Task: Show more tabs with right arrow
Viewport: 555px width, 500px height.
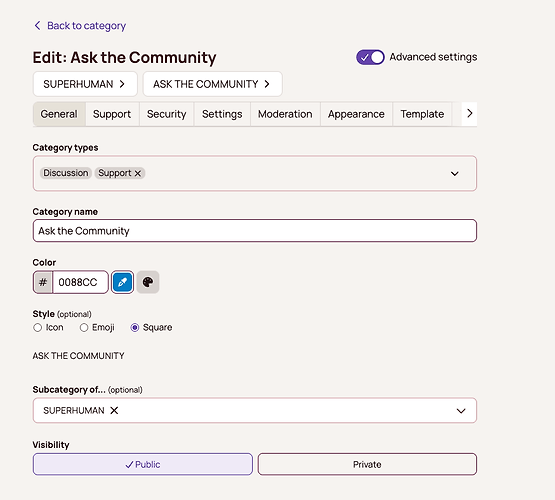Action: [x=469, y=114]
